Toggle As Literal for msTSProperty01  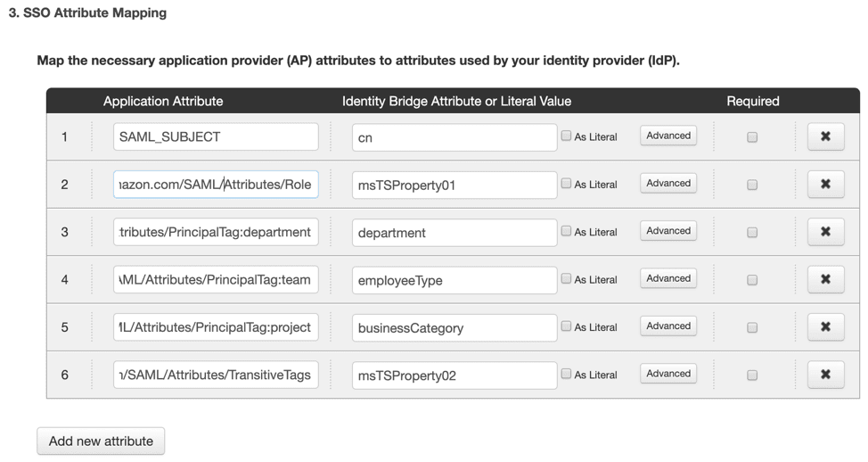click(566, 184)
